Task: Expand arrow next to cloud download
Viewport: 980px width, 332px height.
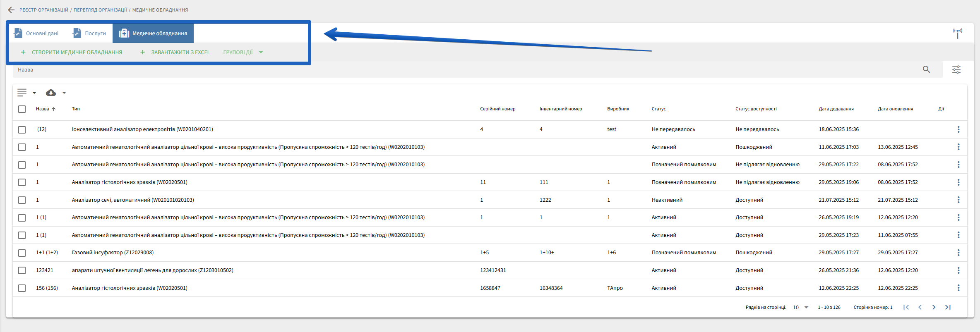Action: coord(64,93)
